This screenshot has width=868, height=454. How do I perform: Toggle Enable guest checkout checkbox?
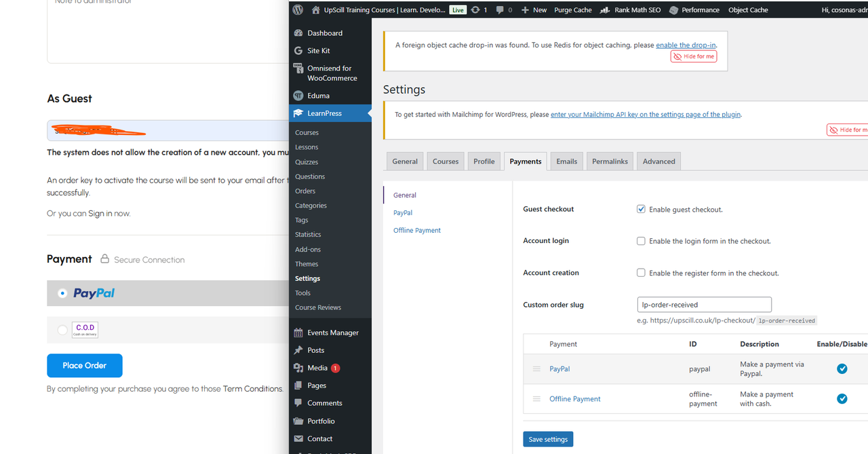(x=641, y=209)
